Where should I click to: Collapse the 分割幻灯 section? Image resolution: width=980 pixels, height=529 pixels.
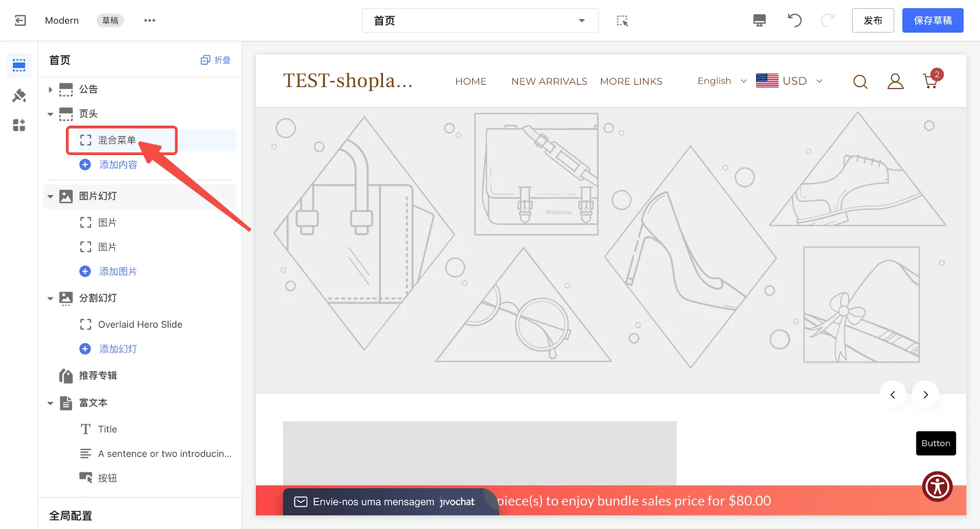pyautogui.click(x=50, y=298)
